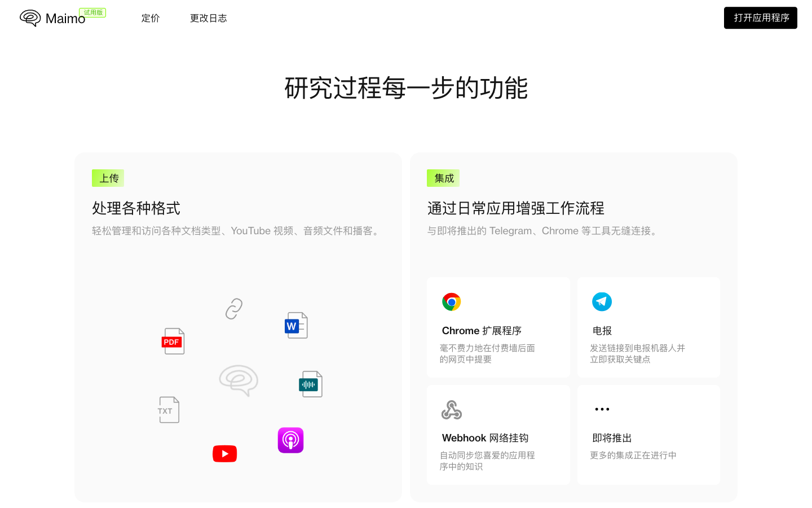This screenshot has width=812, height=508.
Task: Click the 上传 green tag
Action: tap(108, 178)
